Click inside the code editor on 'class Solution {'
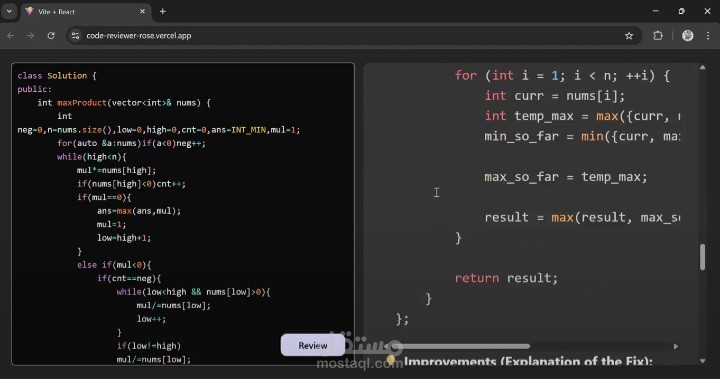The width and height of the screenshot is (720, 379). click(x=57, y=76)
